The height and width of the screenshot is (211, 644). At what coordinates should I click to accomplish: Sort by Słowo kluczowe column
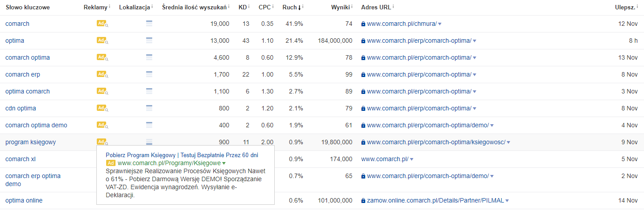(28, 8)
